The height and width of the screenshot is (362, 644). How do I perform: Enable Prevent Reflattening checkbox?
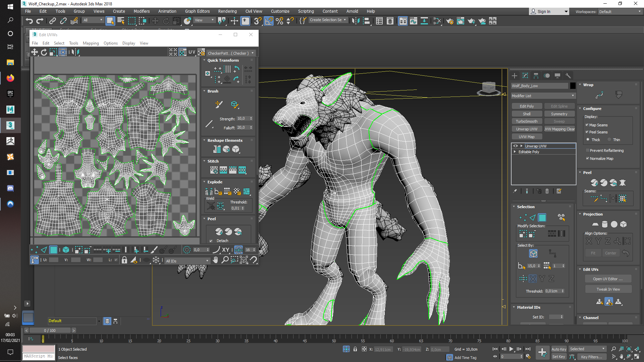pos(587,150)
